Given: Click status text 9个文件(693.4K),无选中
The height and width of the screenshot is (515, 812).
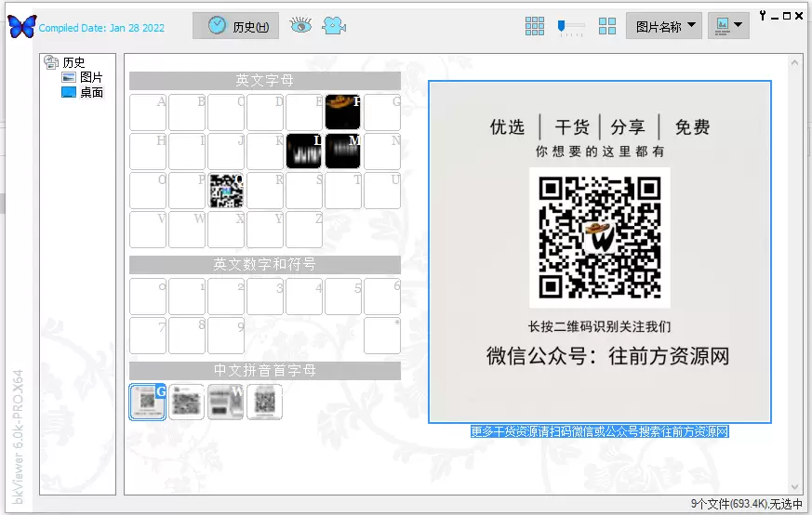Looking at the screenshot, I should tap(746, 504).
